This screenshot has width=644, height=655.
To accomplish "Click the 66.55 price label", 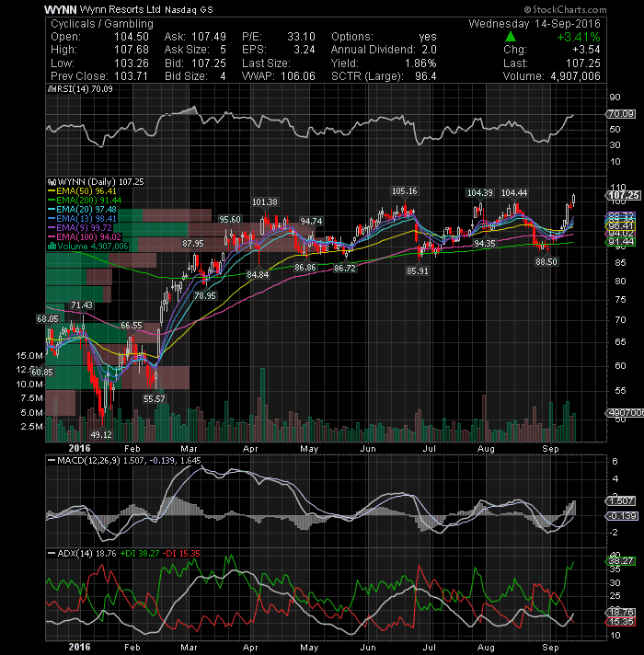I will 132,326.
